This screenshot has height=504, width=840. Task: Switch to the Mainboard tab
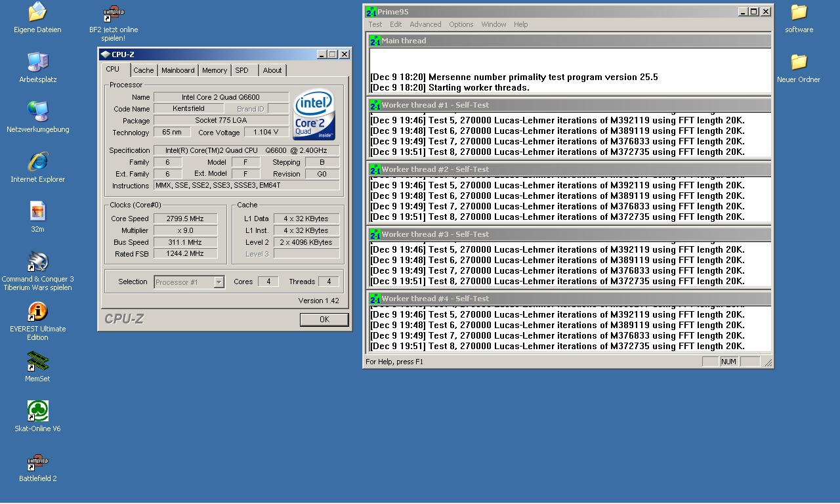[178, 70]
